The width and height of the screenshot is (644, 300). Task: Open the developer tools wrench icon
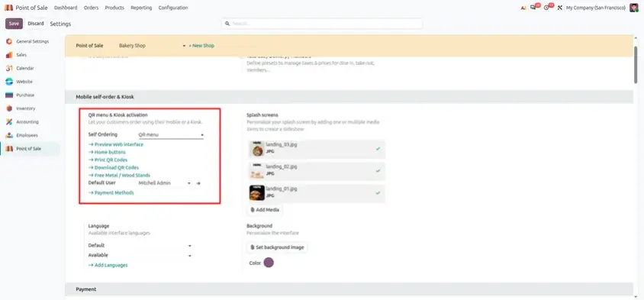click(559, 8)
